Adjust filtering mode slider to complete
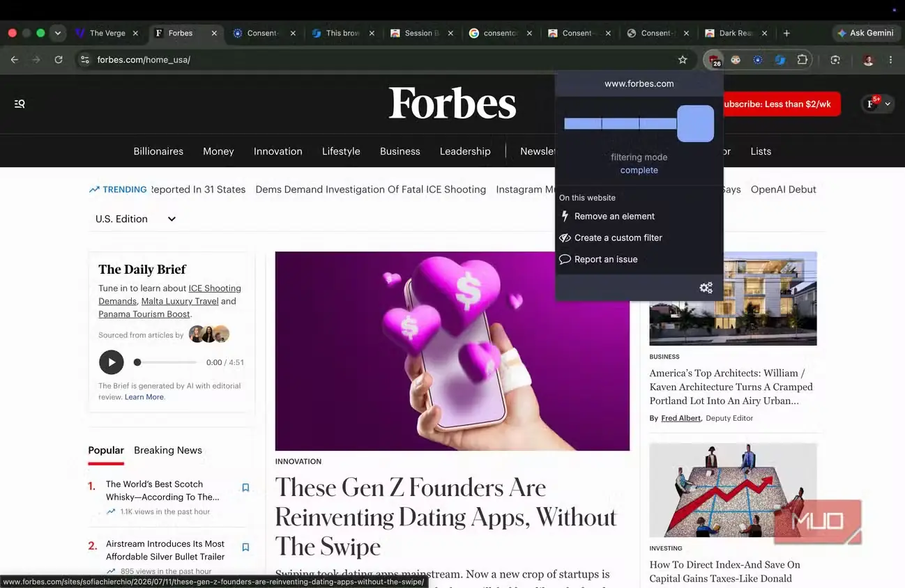 [x=695, y=123]
